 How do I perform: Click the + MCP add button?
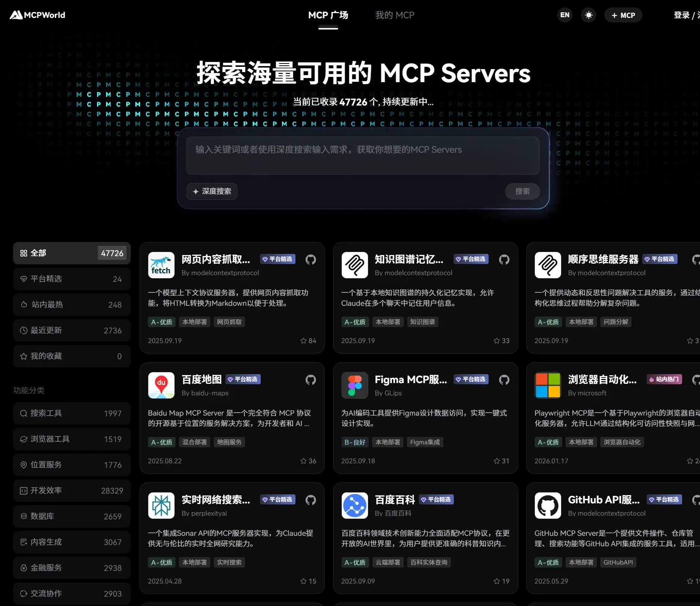pyautogui.click(x=623, y=15)
